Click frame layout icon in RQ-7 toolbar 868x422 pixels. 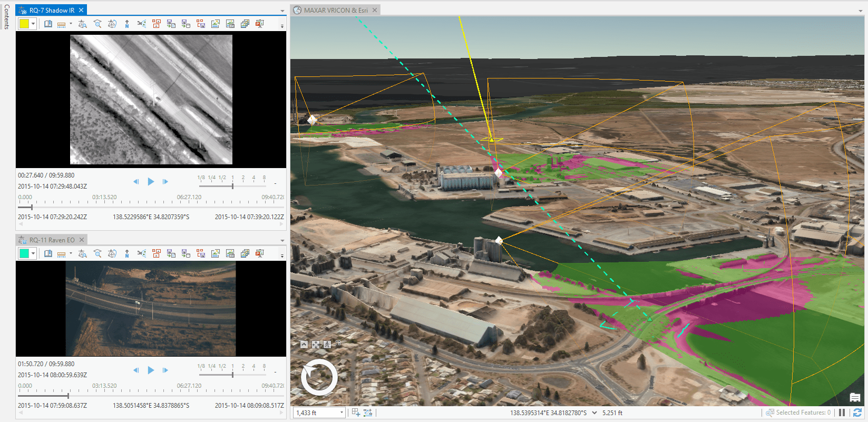point(157,24)
